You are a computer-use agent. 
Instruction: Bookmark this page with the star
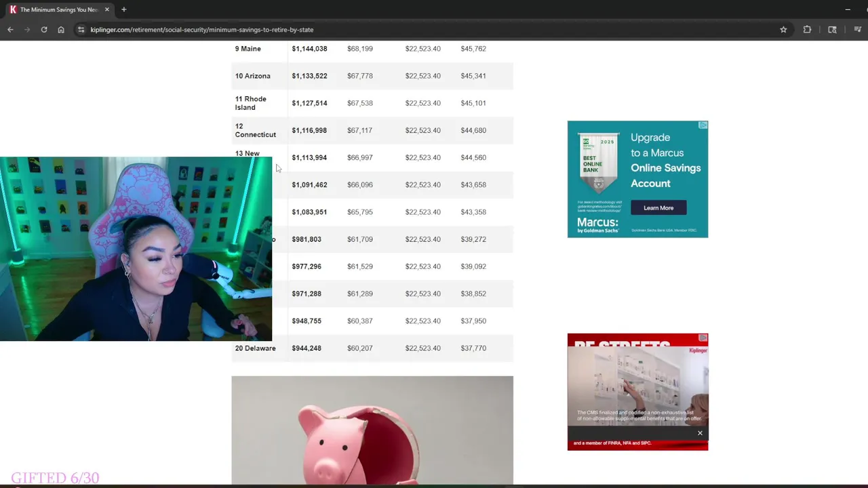coord(783,30)
